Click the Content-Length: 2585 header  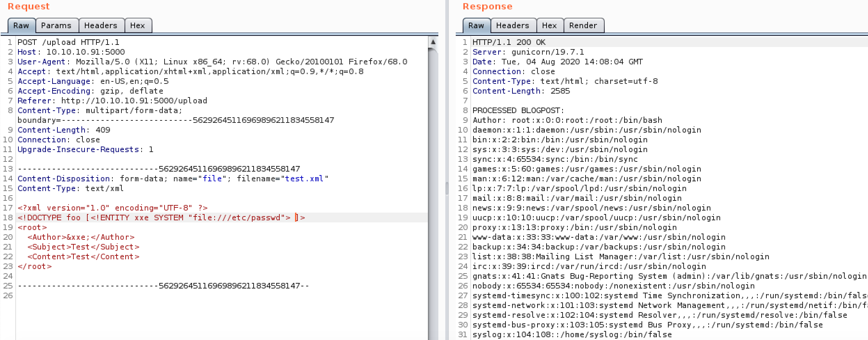tap(521, 91)
